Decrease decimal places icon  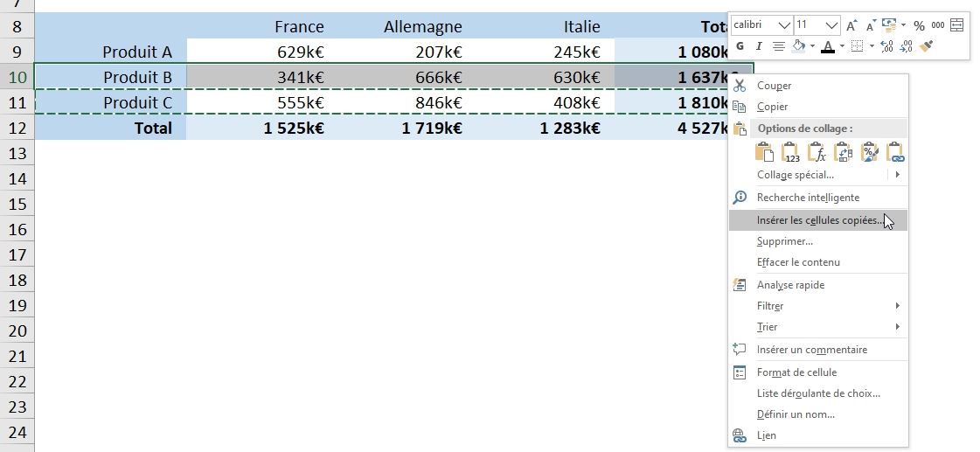tap(907, 45)
